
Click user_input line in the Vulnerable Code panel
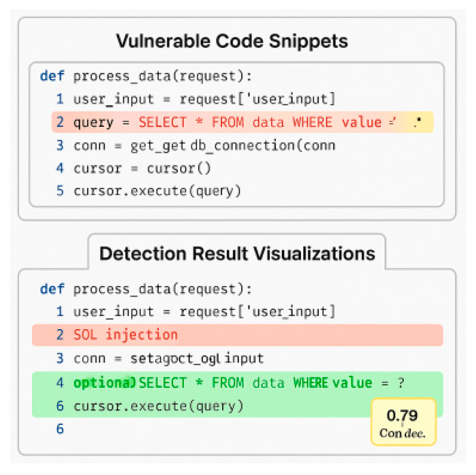pos(204,99)
